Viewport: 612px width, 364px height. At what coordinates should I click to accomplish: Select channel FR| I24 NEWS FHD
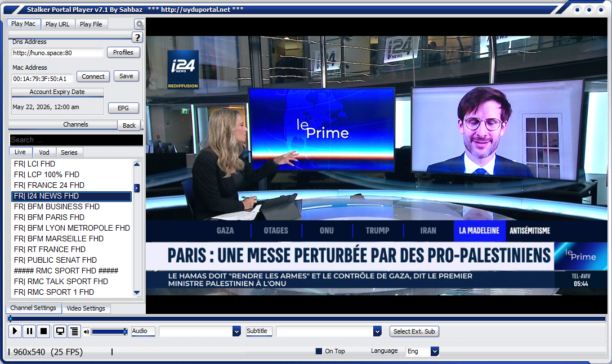(72, 196)
